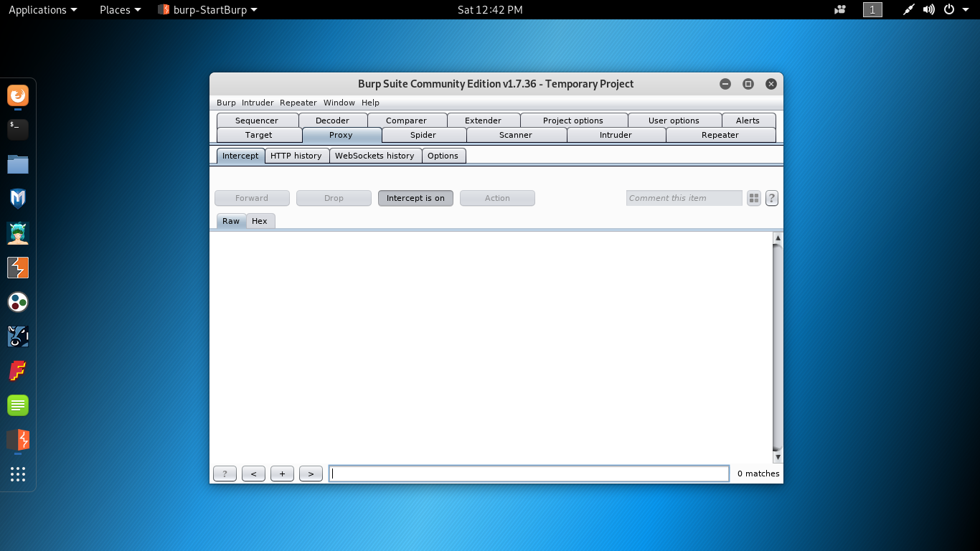The width and height of the screenshot is (980, 551).
Task: Open search help with the question mark button
Action: 225,474
